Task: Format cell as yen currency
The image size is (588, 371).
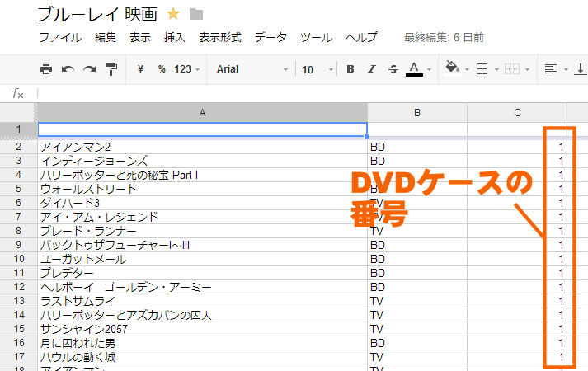Action: click(x=140, y=69)
